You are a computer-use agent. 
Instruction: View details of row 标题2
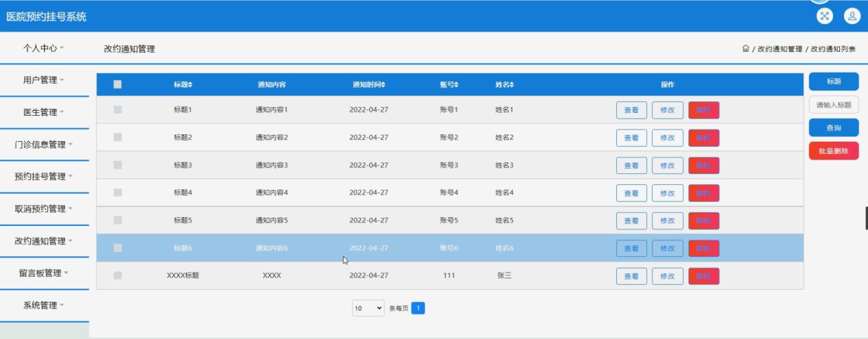pos(631,138)
